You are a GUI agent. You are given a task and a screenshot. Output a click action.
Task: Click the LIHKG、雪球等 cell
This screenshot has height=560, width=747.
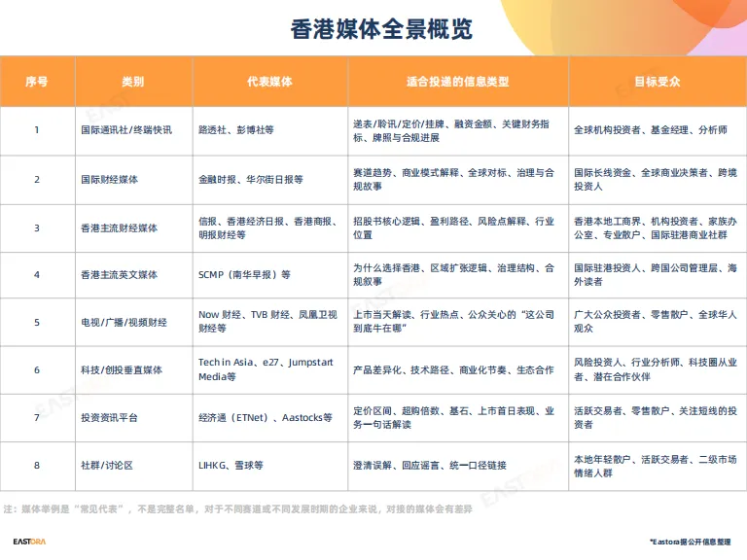(231, 465)
